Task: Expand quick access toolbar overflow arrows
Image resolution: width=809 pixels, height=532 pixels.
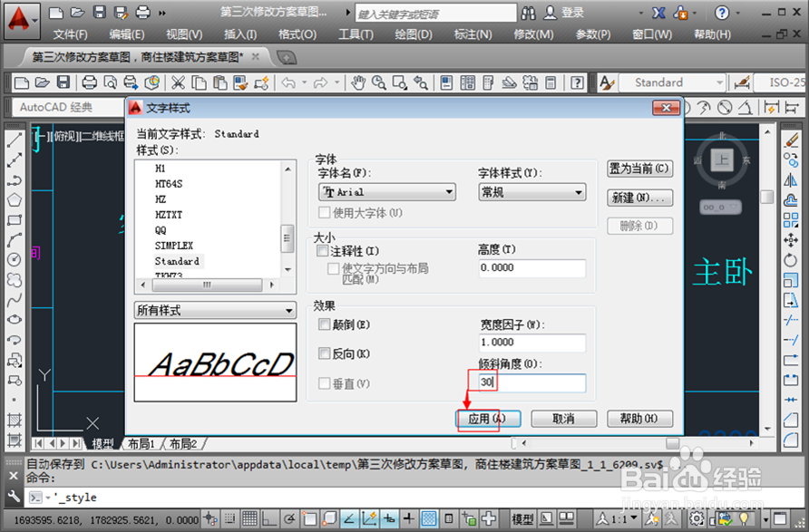Action: click(162, 13)
